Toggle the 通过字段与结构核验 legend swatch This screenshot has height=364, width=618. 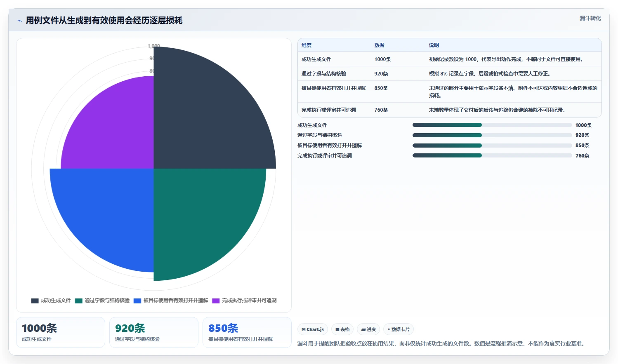[x=79, y=301]
